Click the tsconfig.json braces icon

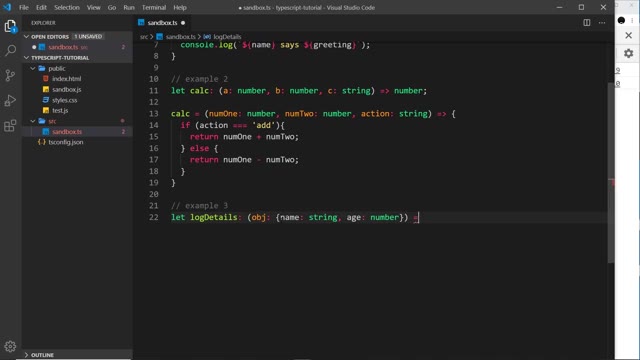click(x=42, y=142)
